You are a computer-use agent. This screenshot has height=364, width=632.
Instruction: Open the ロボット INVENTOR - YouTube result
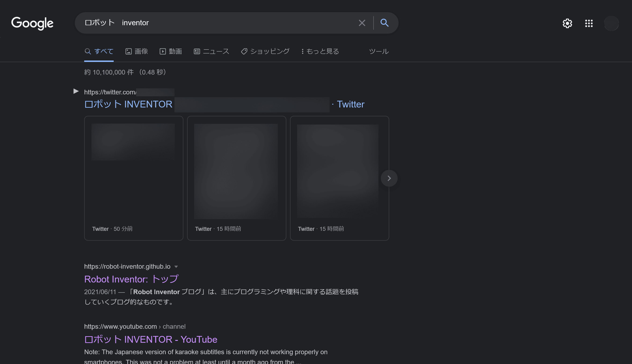coord(151,339)
